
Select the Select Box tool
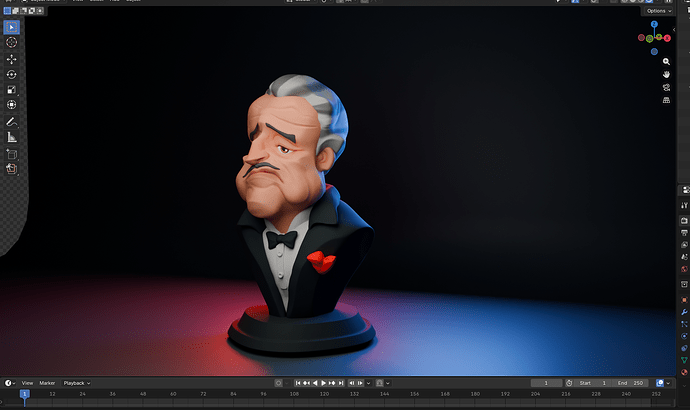coord(11,27)
